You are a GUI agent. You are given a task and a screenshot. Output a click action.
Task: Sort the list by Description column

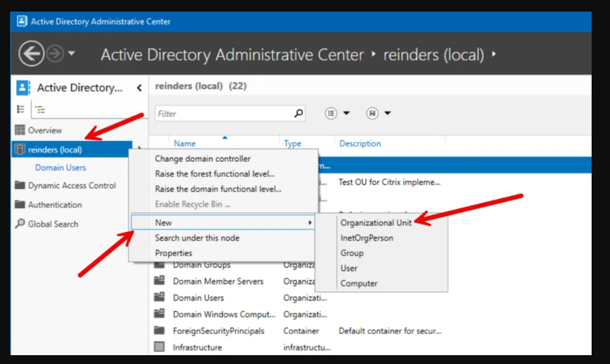(x=360, y=144)
